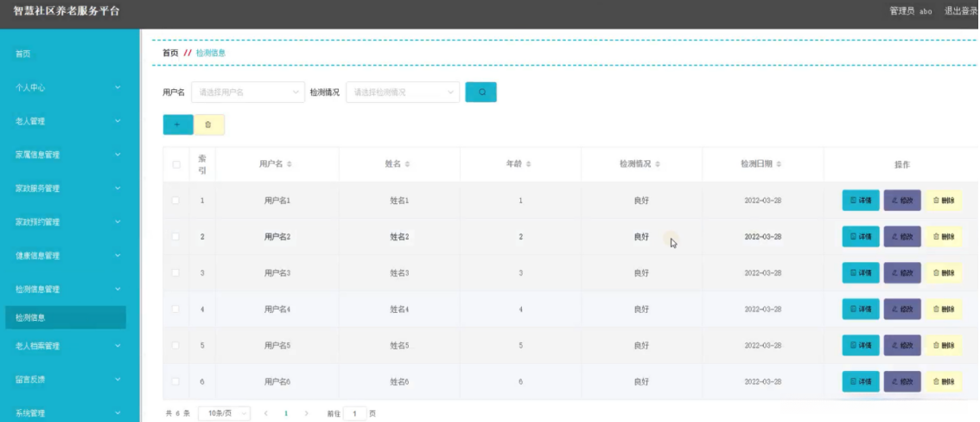Click 修改 for 用户名1
Screen dimensions: 980x422
pos(902,200)
